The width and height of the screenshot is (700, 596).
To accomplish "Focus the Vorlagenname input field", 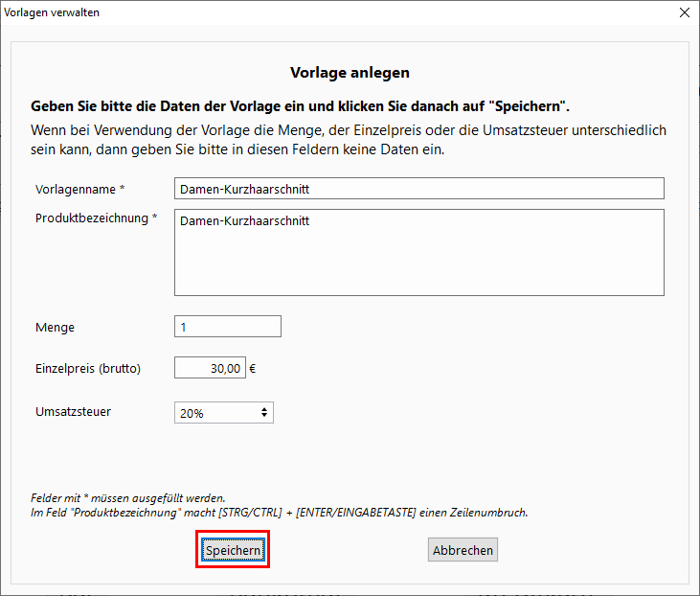I will [x=418, y=189].
